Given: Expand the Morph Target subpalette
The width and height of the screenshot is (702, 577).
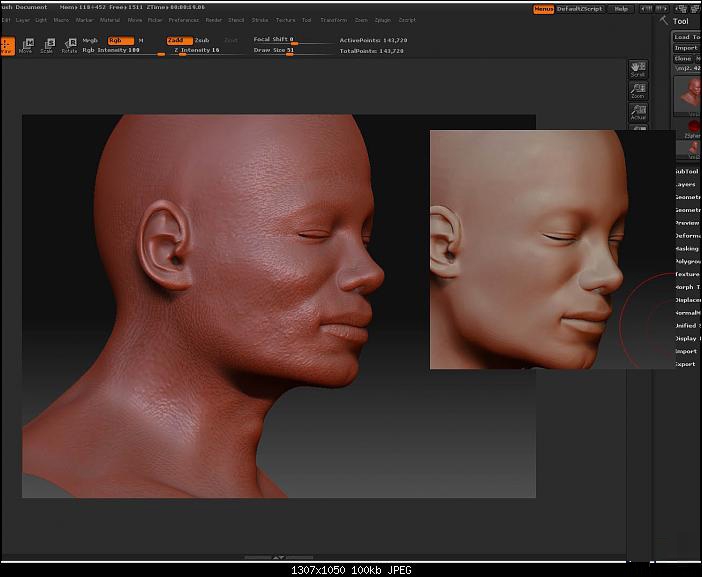Looking at the screenshot, I should pos(687,287).
